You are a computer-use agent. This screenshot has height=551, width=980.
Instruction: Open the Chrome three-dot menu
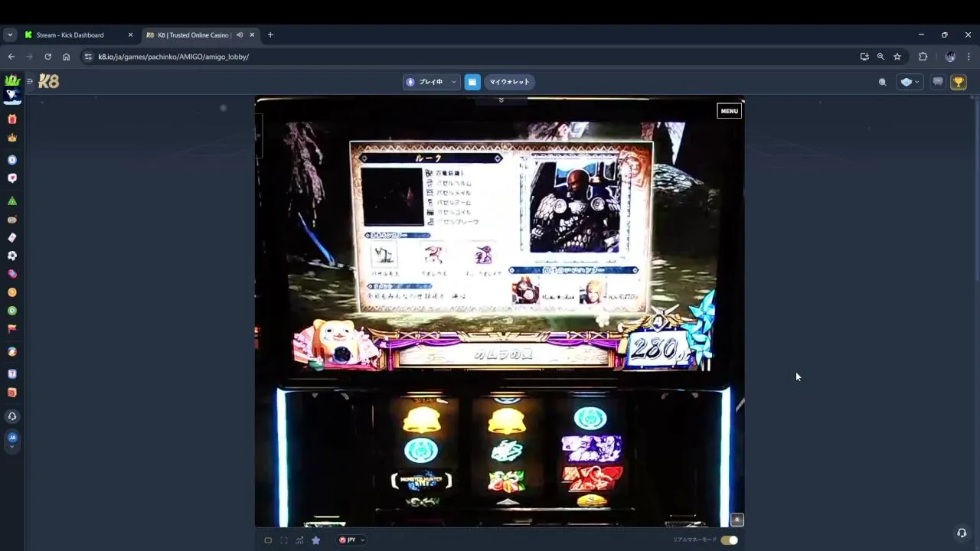969,57
